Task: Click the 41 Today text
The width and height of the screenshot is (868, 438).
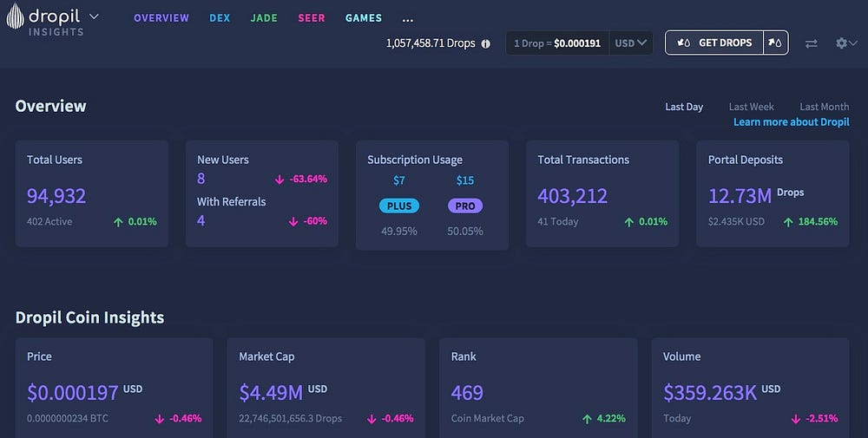Action: point(557,221)
